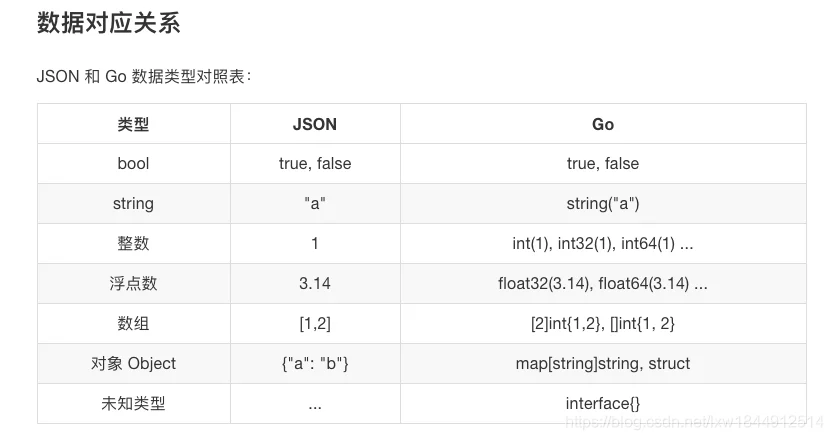The height and width of the screenshot is (440, 833).
Task: Click the JSON 和 Go 数据类型对照表 text
Action: 143,77
